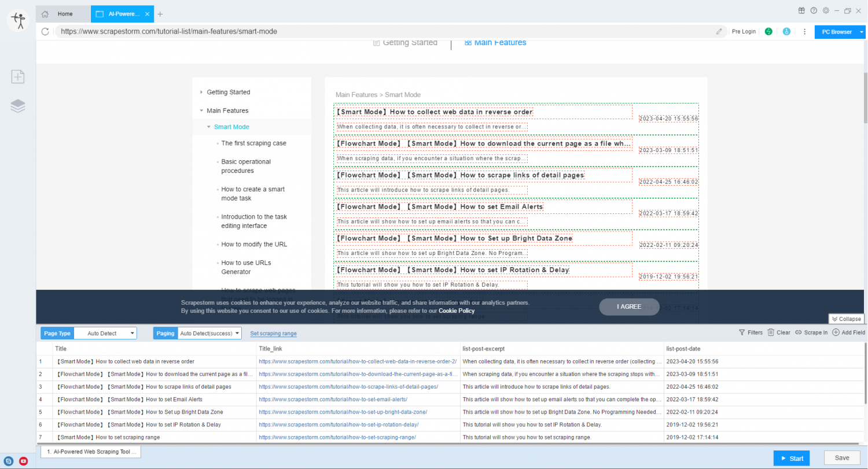Click the Title column header
868x469 pixels.
(155, 348)
